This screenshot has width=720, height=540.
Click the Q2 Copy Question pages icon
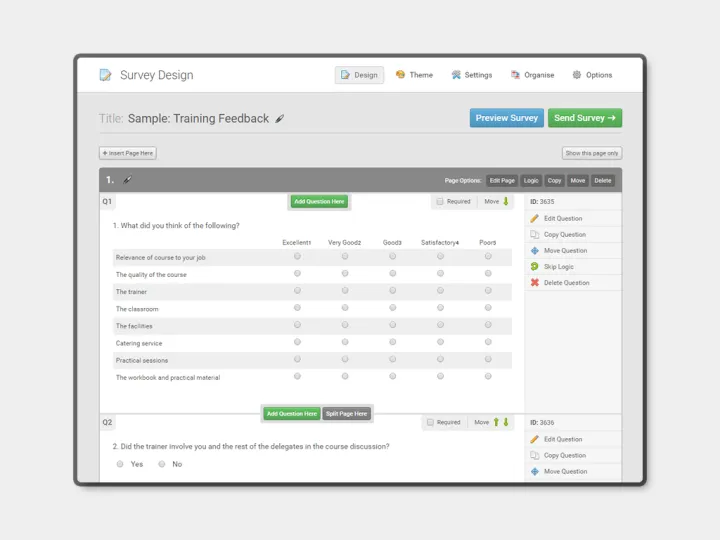(534, 456)
